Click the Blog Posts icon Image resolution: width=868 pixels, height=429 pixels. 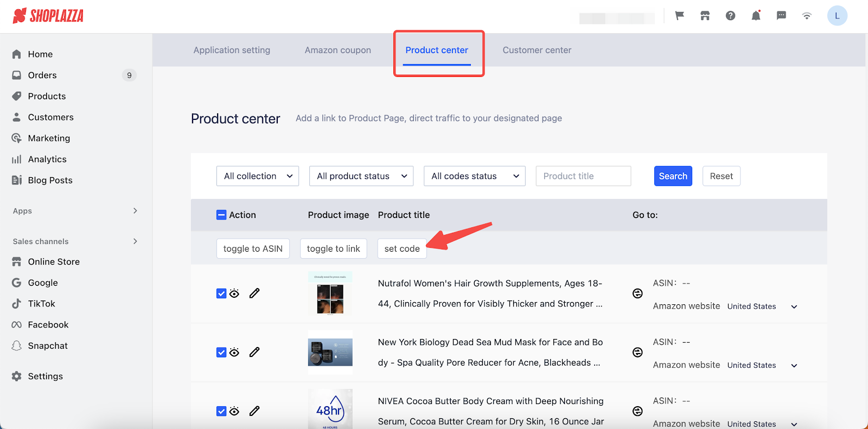[17, 180]
